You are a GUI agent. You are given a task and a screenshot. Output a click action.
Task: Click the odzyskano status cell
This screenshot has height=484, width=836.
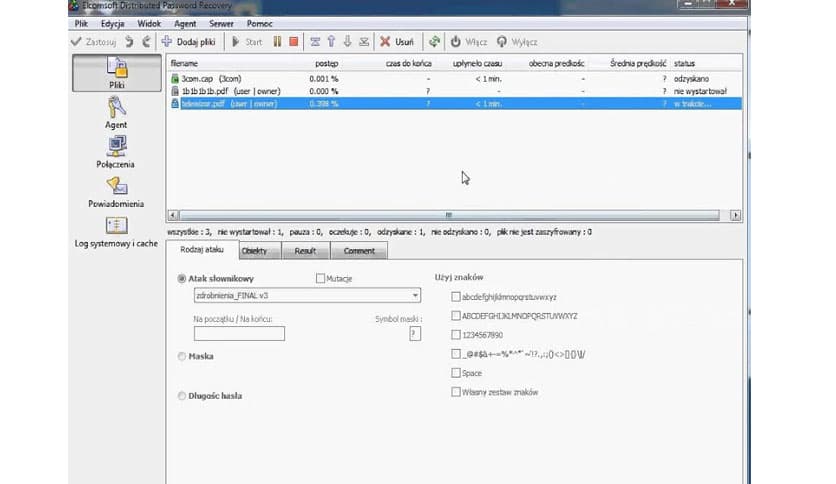pyautogui.click(x=691, y=78)
